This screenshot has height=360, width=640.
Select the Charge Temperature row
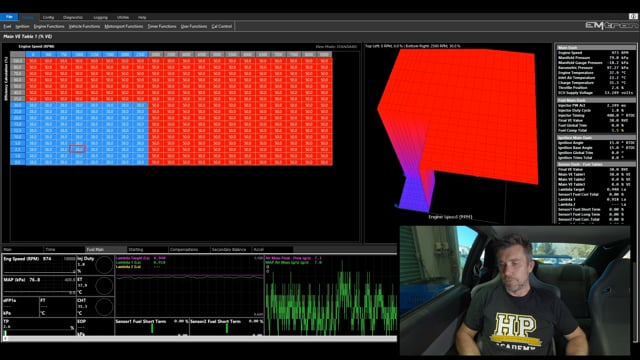pyautogui.click(x=596, y=82)
